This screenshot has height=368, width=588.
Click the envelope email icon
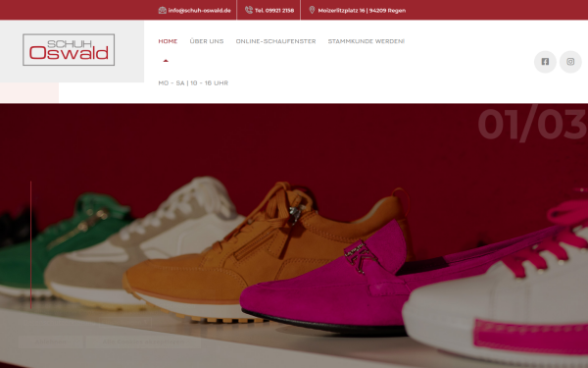pyautogui.click(x=163, y=10)
